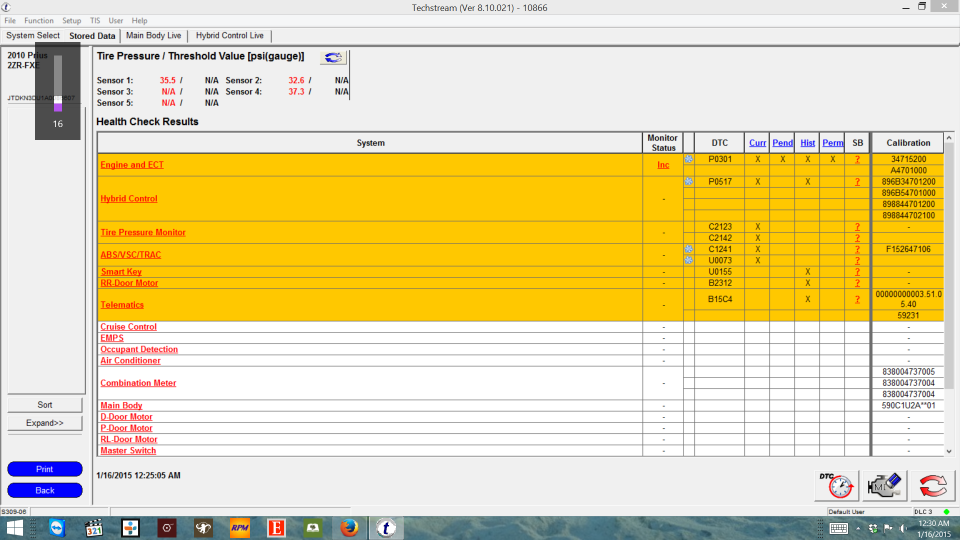Open the RR-Door Motor system link
Screen dimensions: 960x540
(x=129, y=283)
